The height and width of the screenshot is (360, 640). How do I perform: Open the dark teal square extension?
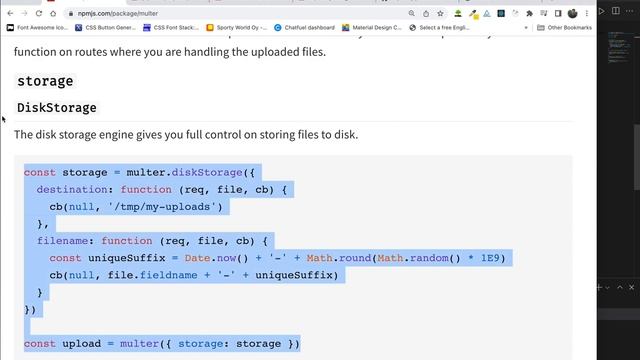(x=501, y=13)
